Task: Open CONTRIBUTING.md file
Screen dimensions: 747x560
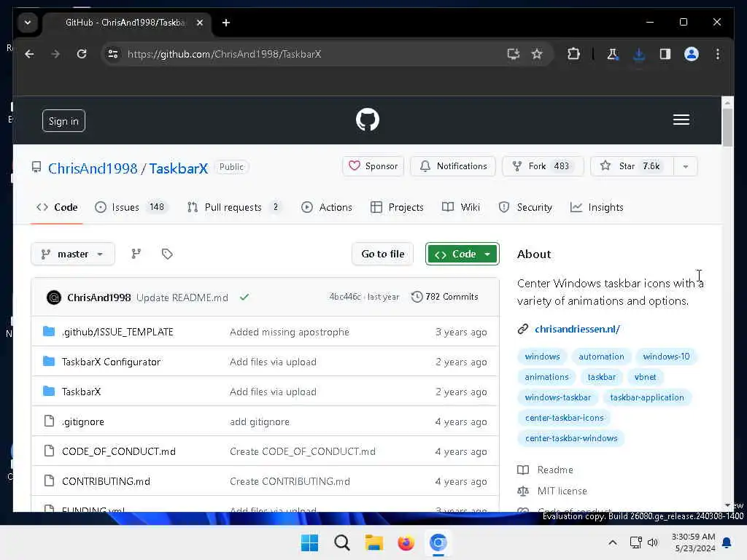Action: click(106, 481)
